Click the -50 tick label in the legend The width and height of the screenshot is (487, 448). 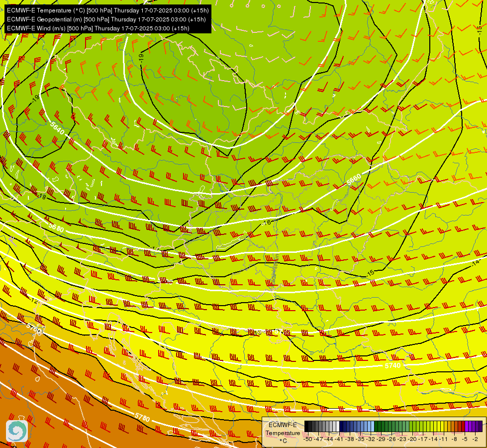(x=308, y=440)
